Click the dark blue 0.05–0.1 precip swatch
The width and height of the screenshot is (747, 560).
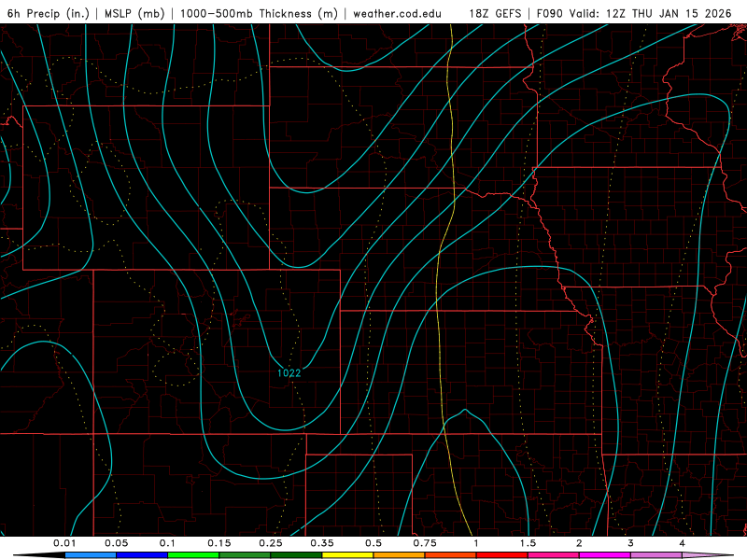tap(142, 555)
